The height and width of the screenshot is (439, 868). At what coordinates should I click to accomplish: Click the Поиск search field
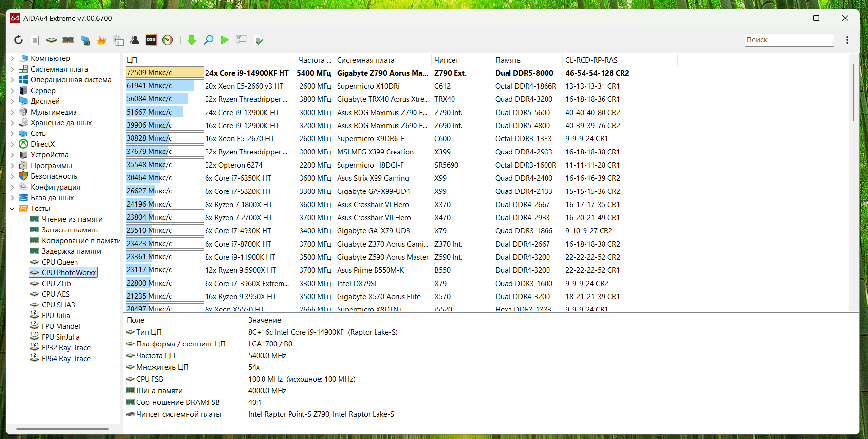coord(789,40)
